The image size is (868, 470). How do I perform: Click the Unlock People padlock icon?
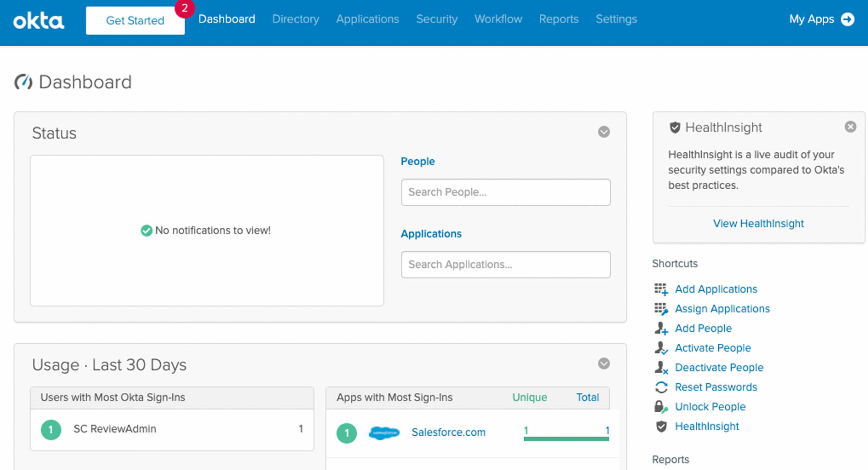[x=661, y=407]
